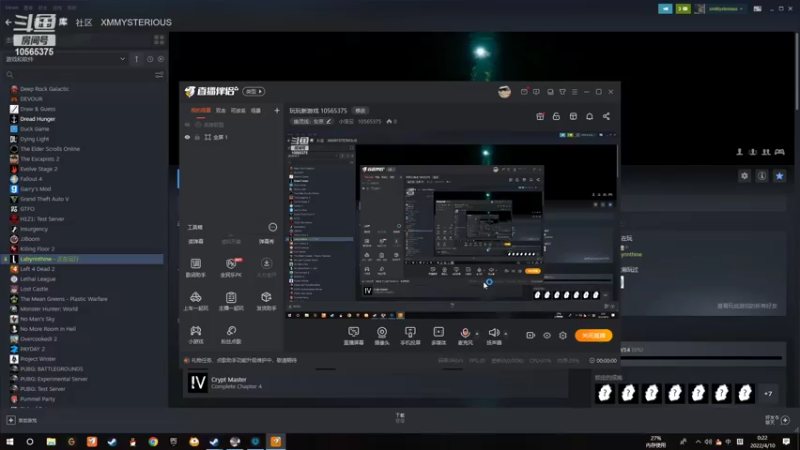Viewport: 800px width, 450px height.
Task: Add a new scene with plus button
Action: [x=277, y=110]
